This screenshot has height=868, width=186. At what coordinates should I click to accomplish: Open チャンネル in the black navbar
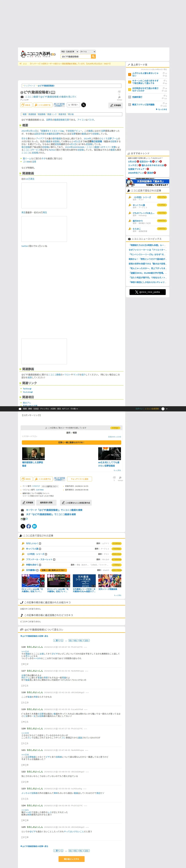point(45,409)
